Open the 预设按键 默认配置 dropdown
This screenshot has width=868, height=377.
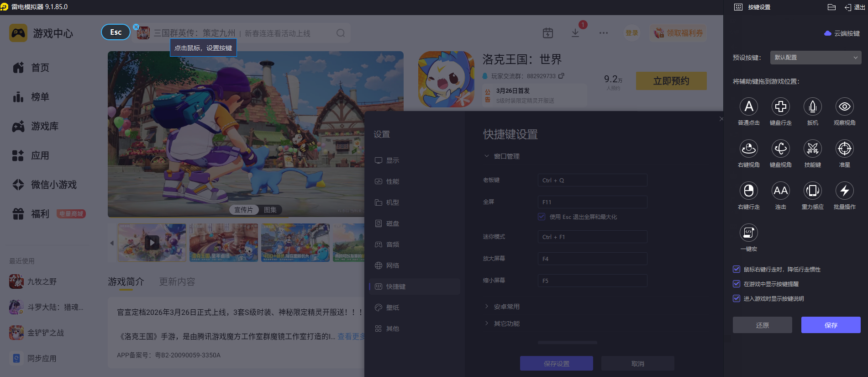[815, 58]
